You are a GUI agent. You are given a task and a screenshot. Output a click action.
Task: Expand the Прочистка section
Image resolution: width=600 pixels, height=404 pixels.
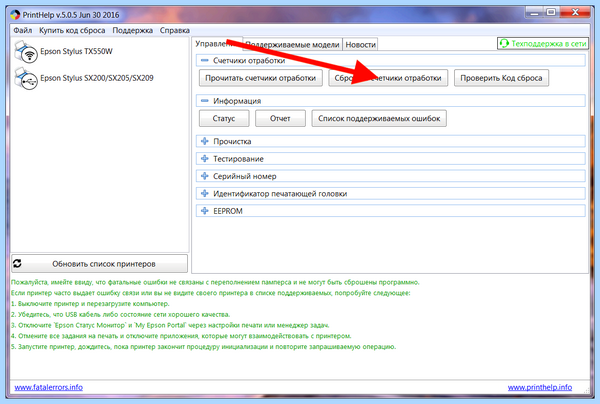(x=205, y=141)
